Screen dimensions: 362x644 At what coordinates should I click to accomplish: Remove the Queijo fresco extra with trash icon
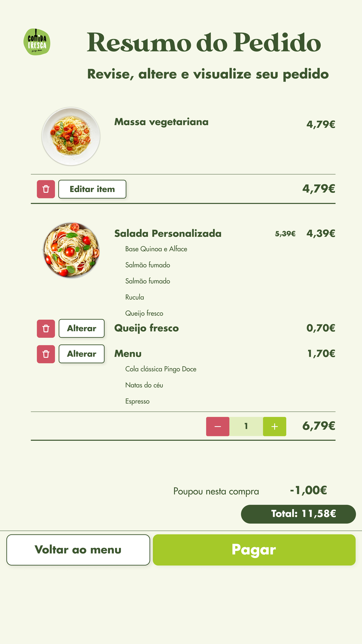tap(46, 329)
